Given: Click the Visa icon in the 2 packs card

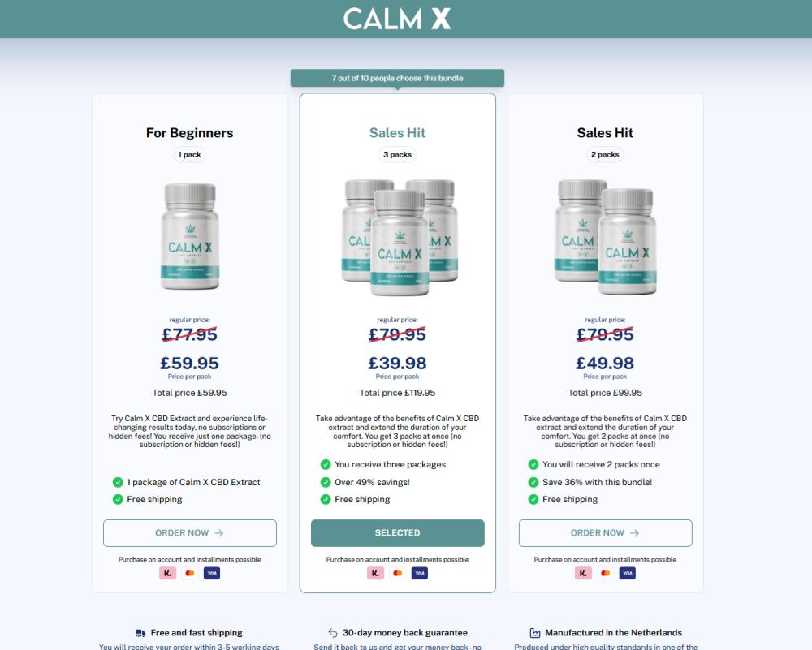Looking at the screenshot, I should [x=627, y=573].
